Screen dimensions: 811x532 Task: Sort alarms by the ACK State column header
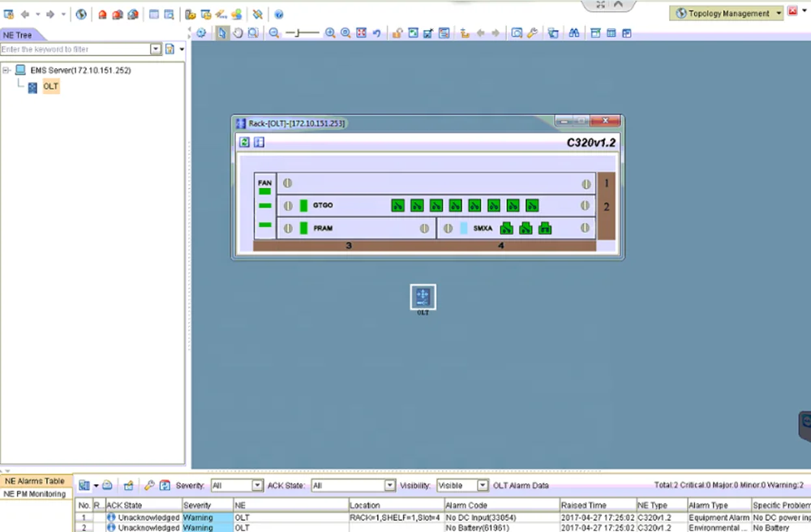(144, 505)
